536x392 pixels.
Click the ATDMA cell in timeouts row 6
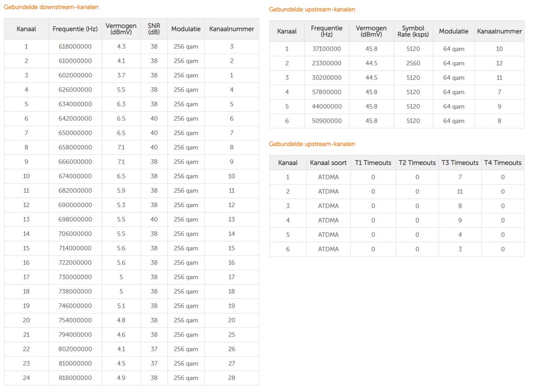pyautogui.click(x=328, y=249)
